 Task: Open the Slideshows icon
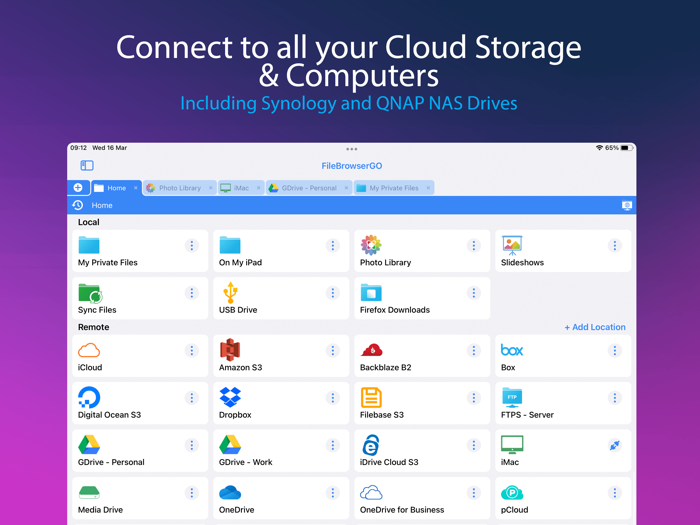tap(512, 245)
